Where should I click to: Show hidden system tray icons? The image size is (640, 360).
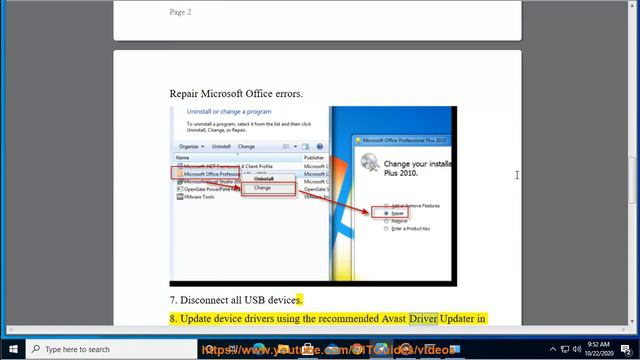coord(553,349)
